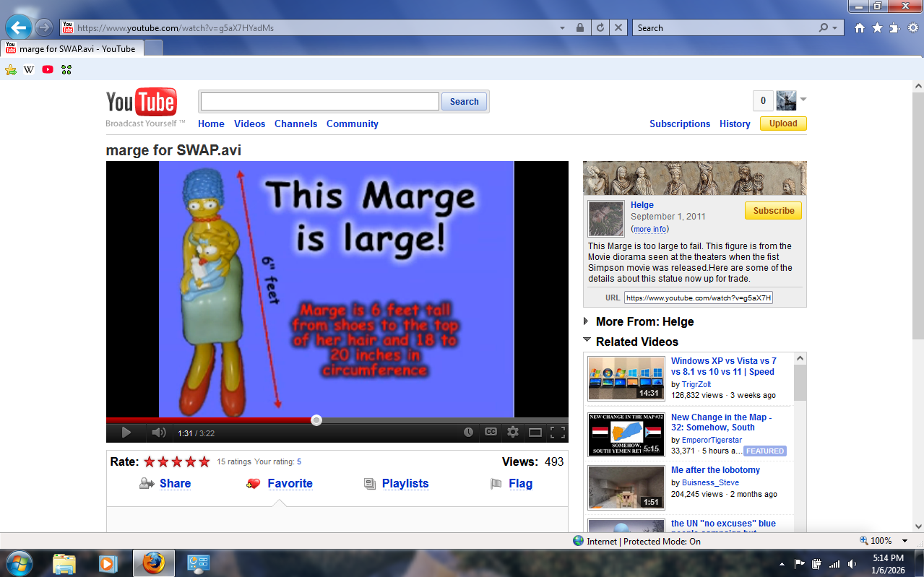Play the video
This screenshot has height=577, width=924.
[x=126, y=433]
